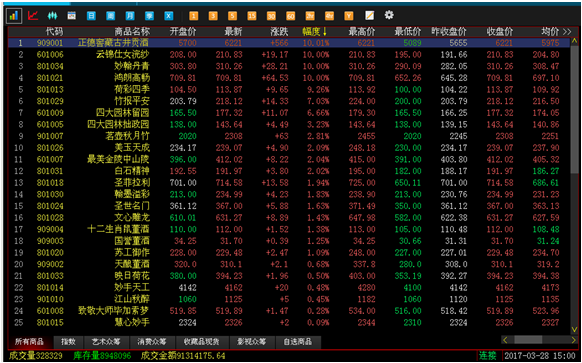Open the drawing pencil tool icon
Image resolution: width=582 pixels, height=363 pixels.
tap(370, 16)
